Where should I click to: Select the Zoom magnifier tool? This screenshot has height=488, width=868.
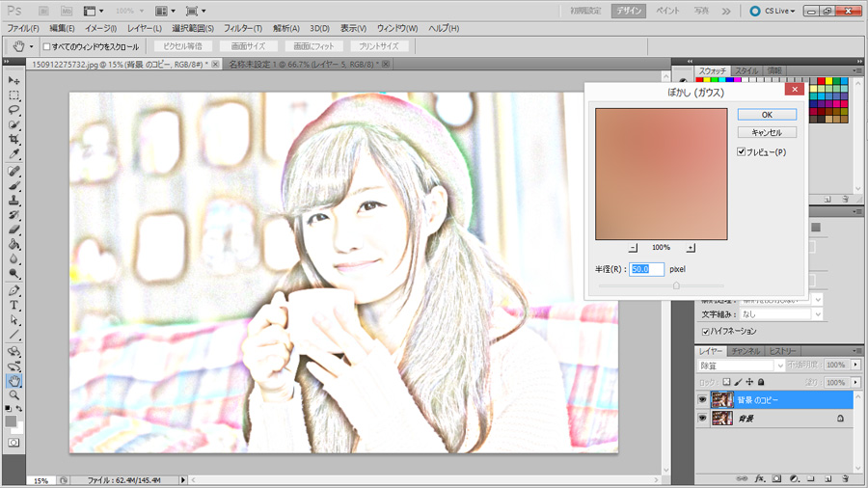click(x=14, y=395)
